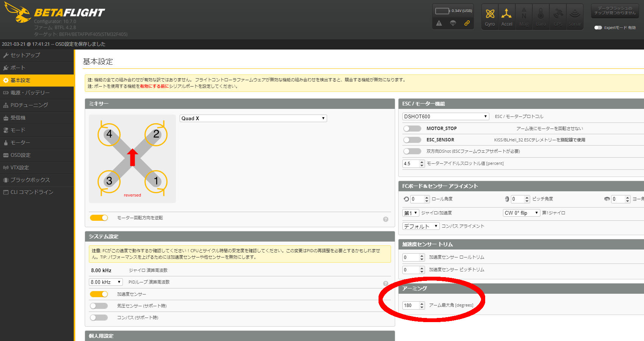Toggle the Expert mode switch

(598, 28)
